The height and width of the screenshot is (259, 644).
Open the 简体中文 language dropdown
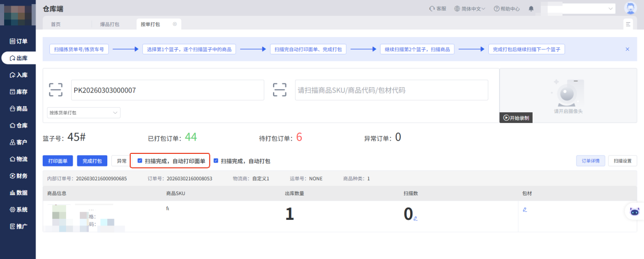[x=470, y=9]
